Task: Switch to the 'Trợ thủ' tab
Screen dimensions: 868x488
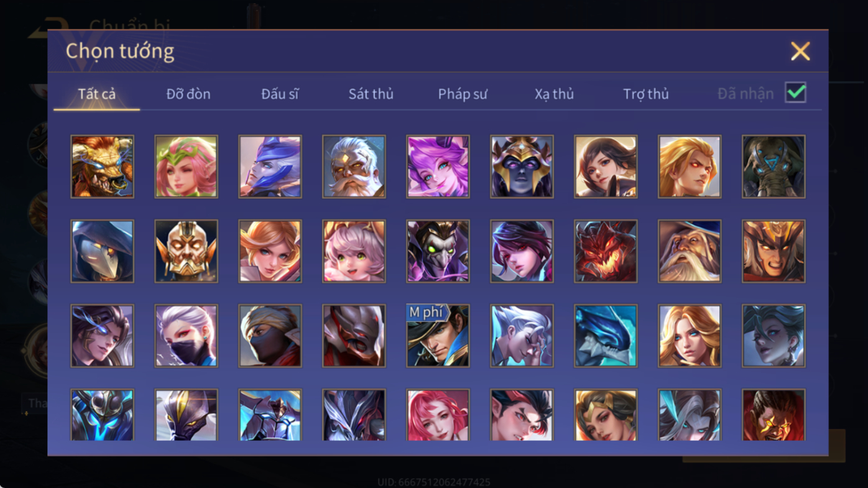Action: pos(646,94)
